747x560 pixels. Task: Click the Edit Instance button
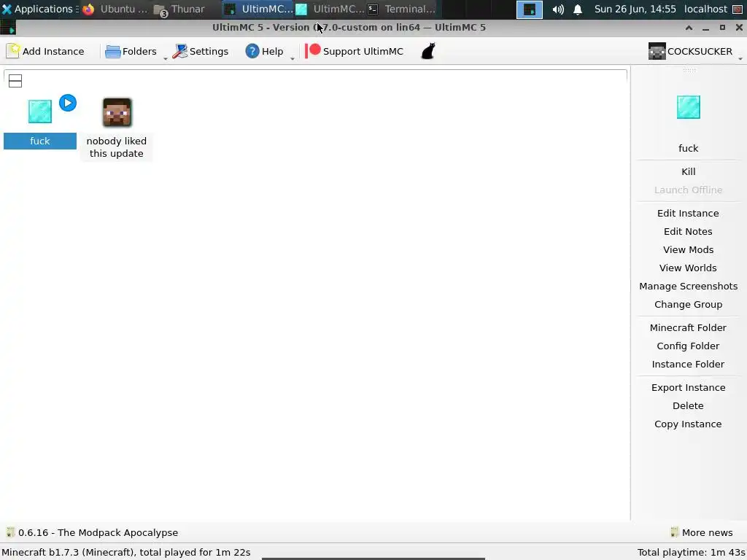pos(689,214)
